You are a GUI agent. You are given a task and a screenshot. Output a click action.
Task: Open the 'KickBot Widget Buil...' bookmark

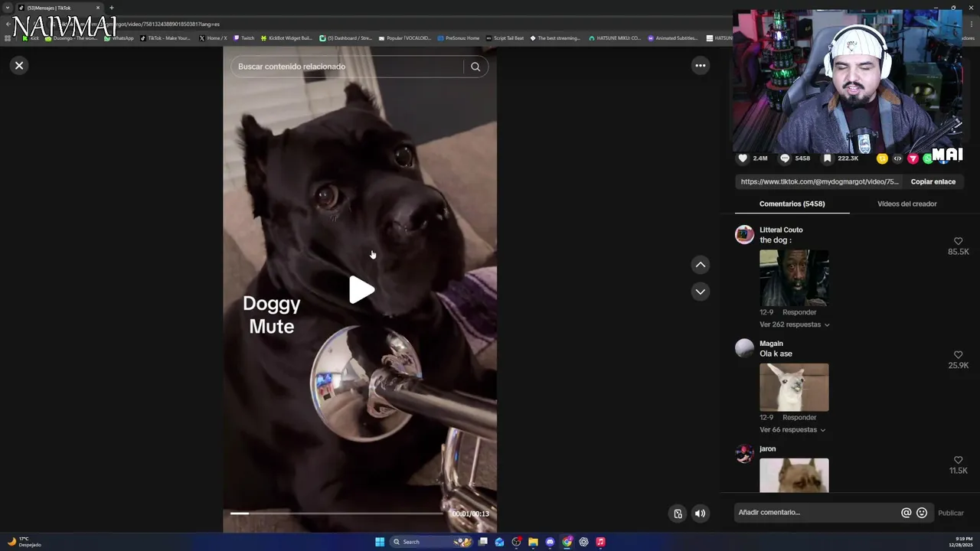coord(286,38)
